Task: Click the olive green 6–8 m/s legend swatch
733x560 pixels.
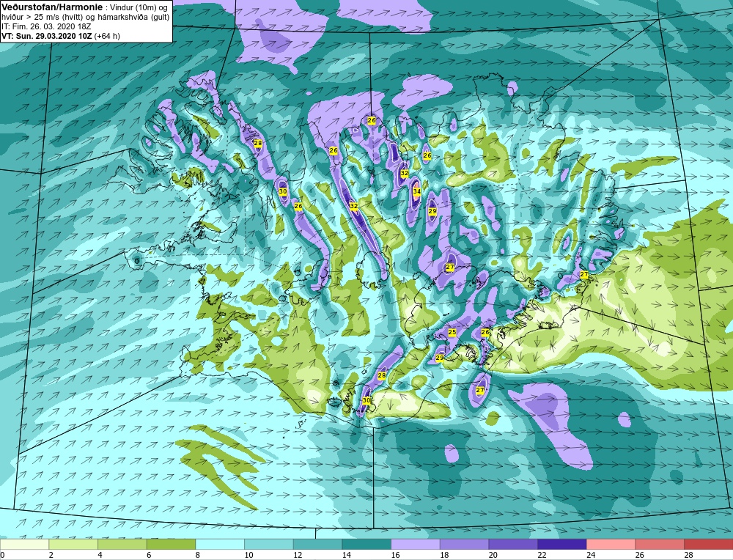Action: coord(171,544)
